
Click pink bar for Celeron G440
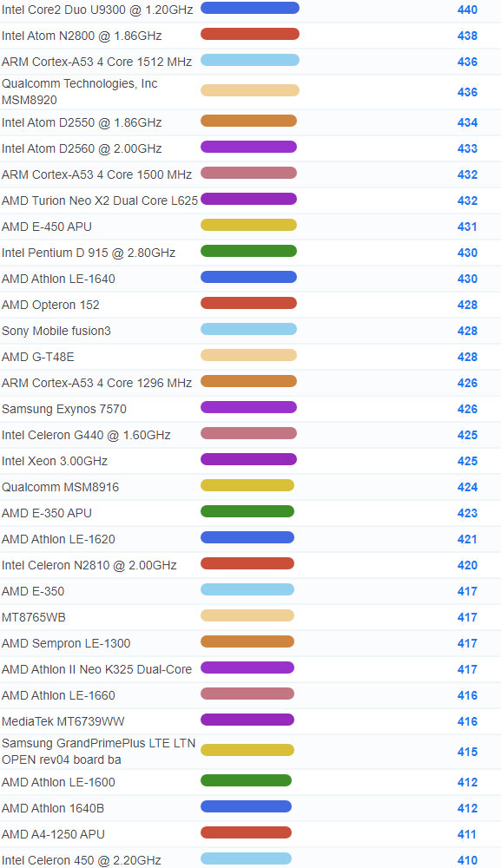point(248,433)
